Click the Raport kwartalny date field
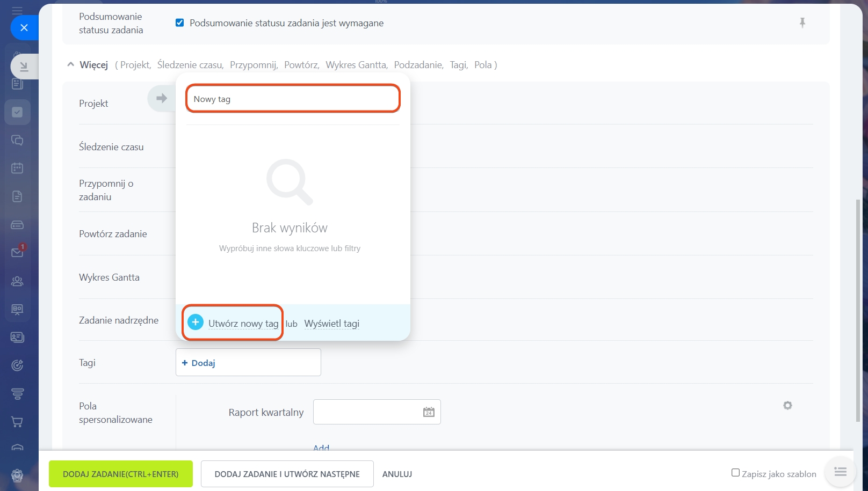868x491 pixels. (377, 412)
